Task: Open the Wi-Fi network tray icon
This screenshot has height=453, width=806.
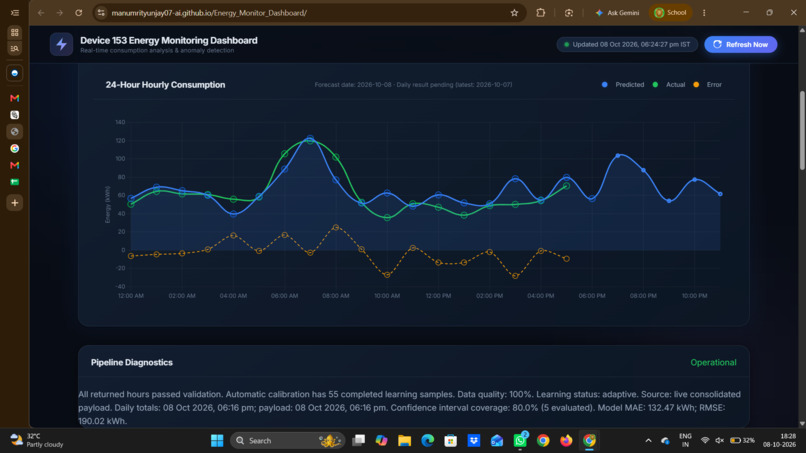Action: [x=705, y=441]
